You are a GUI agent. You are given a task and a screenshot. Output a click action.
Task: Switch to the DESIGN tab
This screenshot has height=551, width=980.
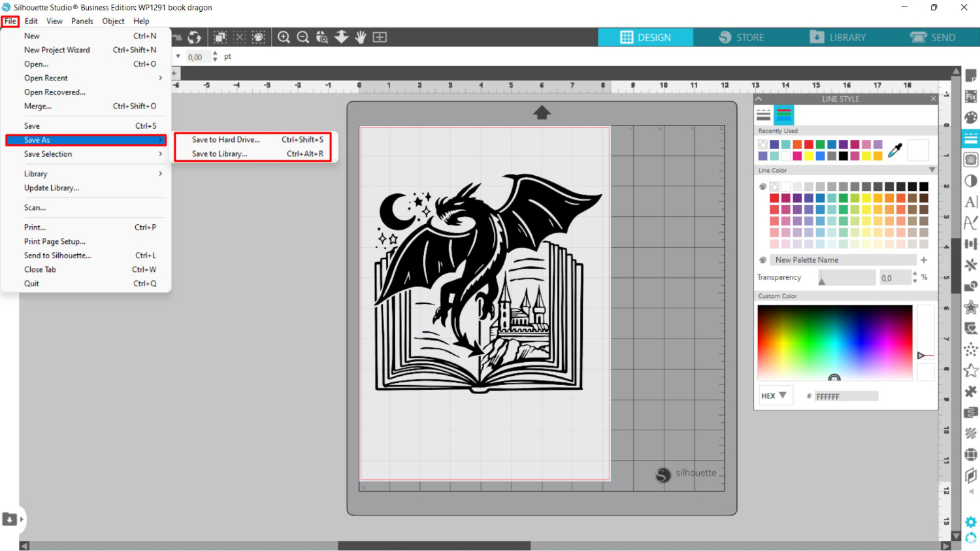click(x=645, y=37)
